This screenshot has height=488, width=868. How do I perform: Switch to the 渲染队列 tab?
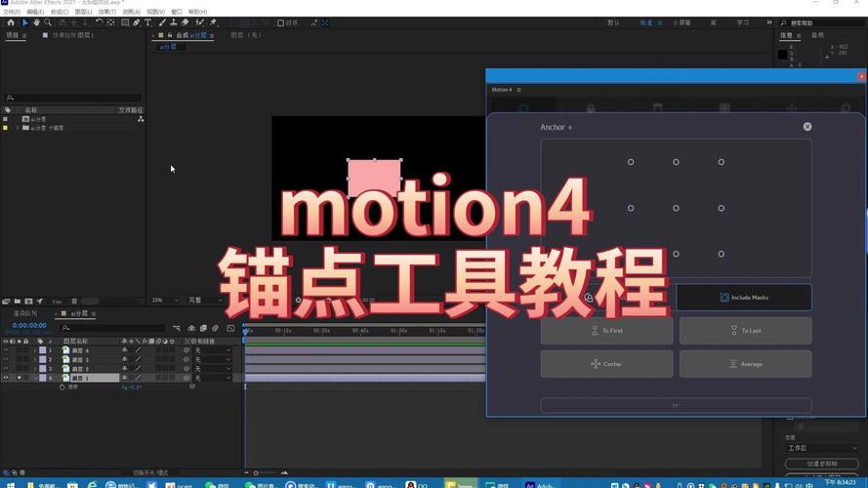click(x=25, y=313)
